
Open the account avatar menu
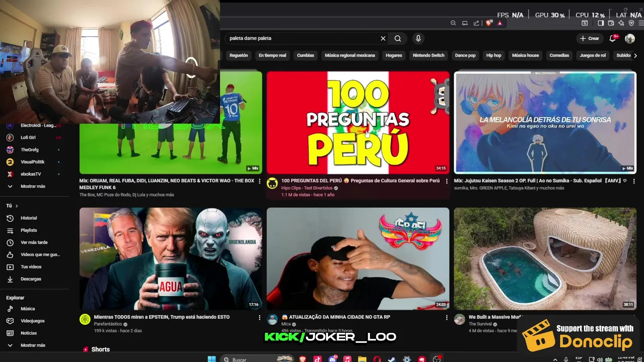630,38
